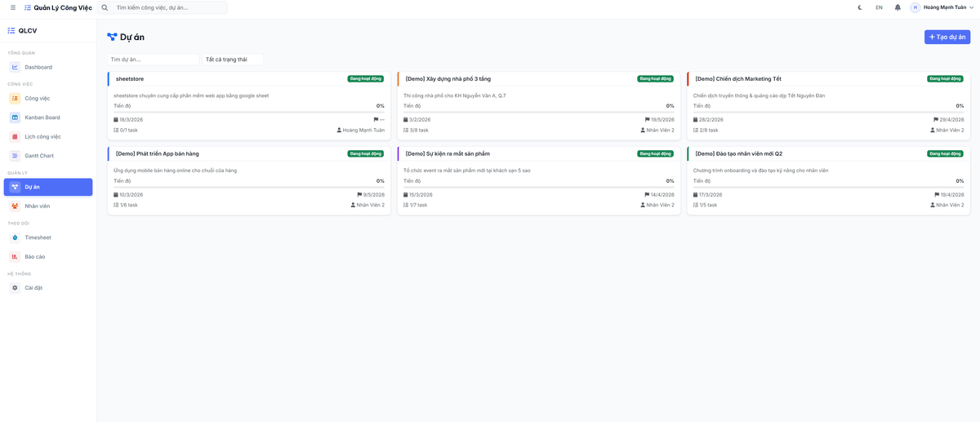
Task: Click calendar icon beside 10/3/2026
Action: 116,194
